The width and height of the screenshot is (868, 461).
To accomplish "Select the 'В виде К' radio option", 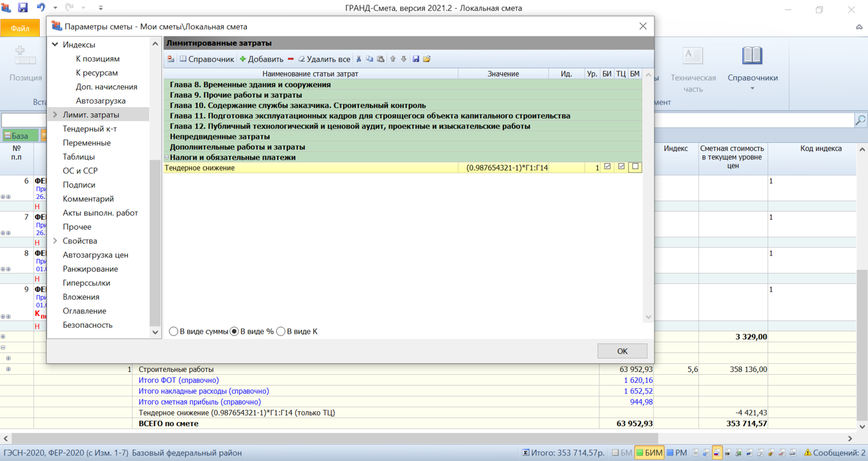I will 281,332.
